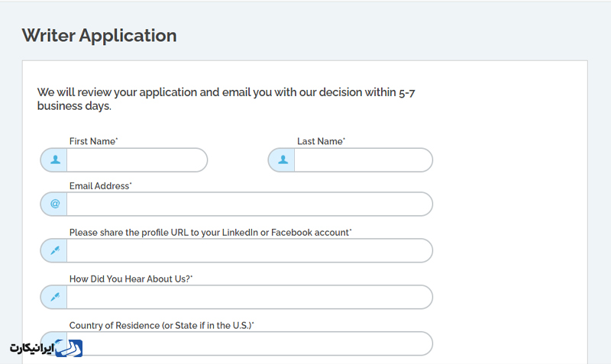The image size is (611, 364).
Task: Click the pen icon in the profile URL field
Action: [x=55, y=250]
